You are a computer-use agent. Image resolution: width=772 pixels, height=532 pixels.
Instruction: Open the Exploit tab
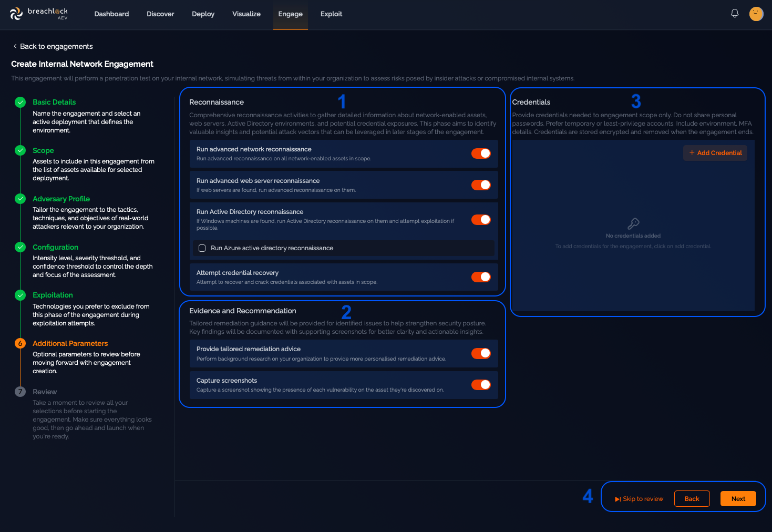coord(331,14)
